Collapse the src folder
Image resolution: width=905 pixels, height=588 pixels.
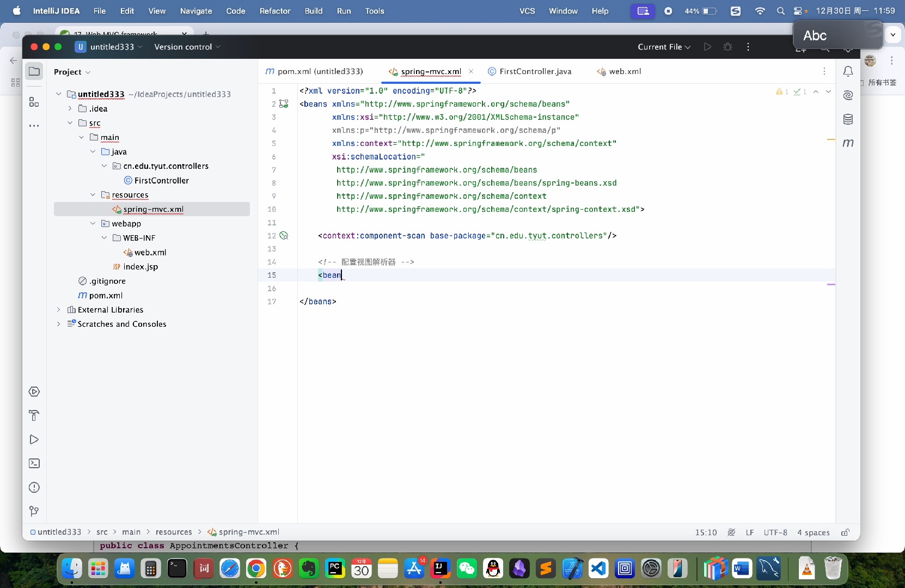[70, 123]
